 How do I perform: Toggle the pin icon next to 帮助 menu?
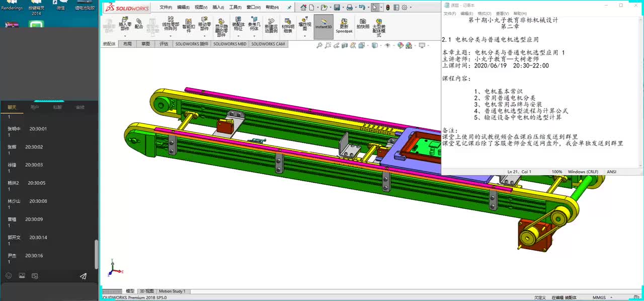click(289, 8)
